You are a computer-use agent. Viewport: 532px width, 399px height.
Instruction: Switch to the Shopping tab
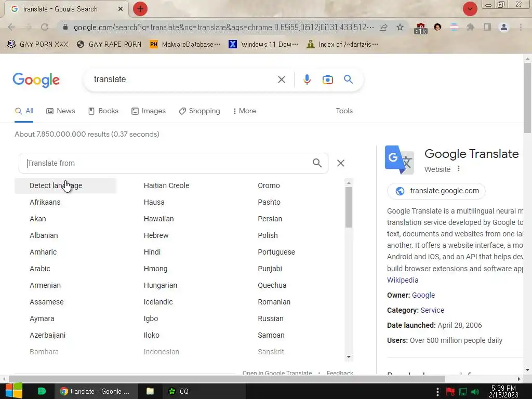[x=199, y=111]
